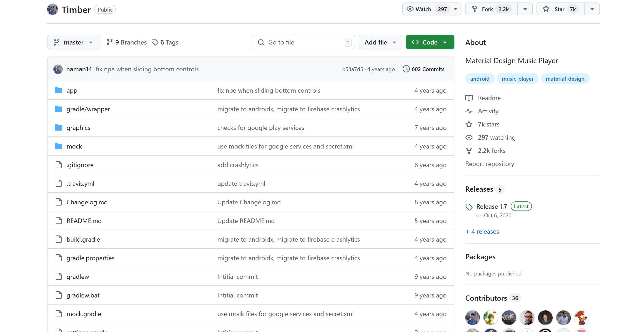Open the Readme book icon link
Screen dimensions: 644x332
point(469,98)
